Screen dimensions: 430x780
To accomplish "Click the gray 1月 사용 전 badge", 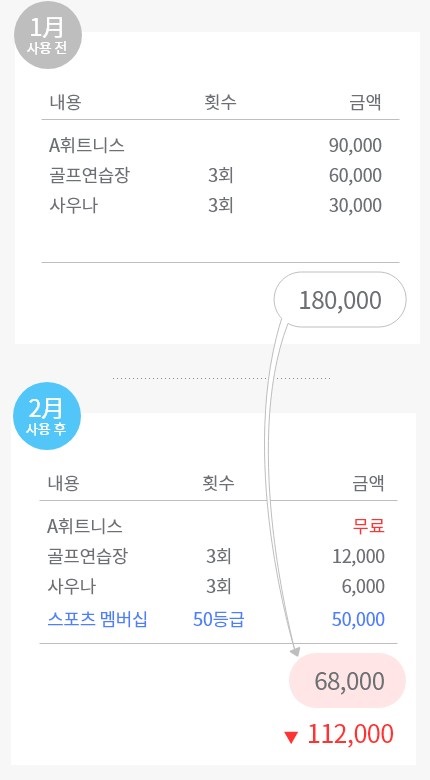I will pos(47,35).
